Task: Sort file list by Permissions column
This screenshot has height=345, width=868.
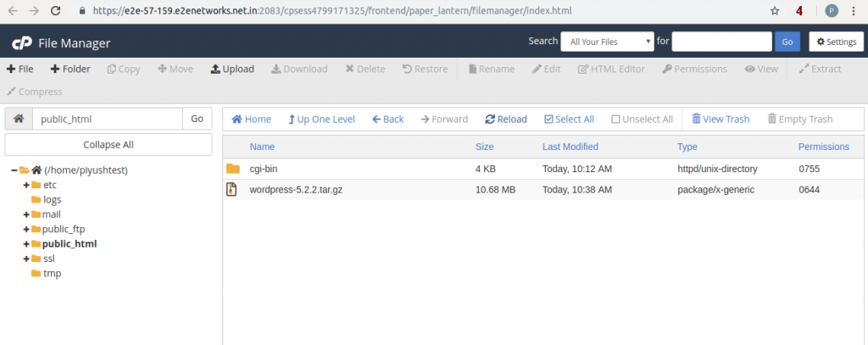Action: (824, 147)
